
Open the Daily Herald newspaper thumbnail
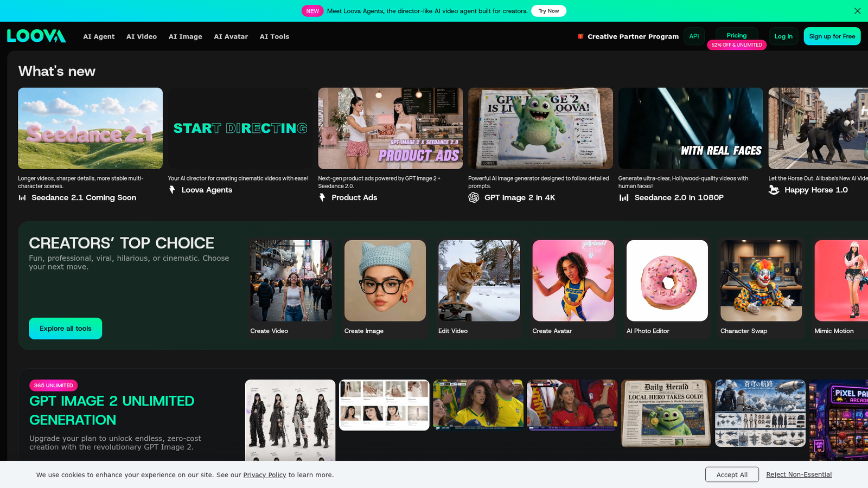[x=666, y=413]
